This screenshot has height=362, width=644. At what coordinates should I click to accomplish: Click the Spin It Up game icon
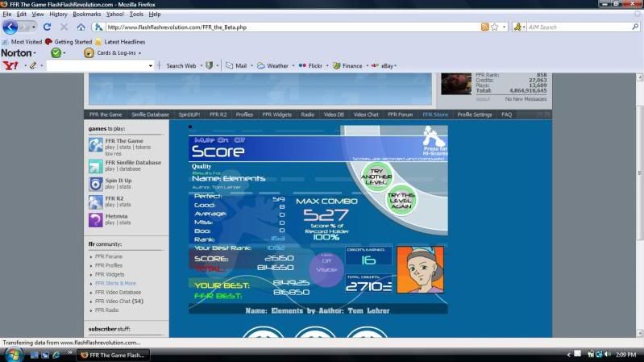tap(96, 184)
